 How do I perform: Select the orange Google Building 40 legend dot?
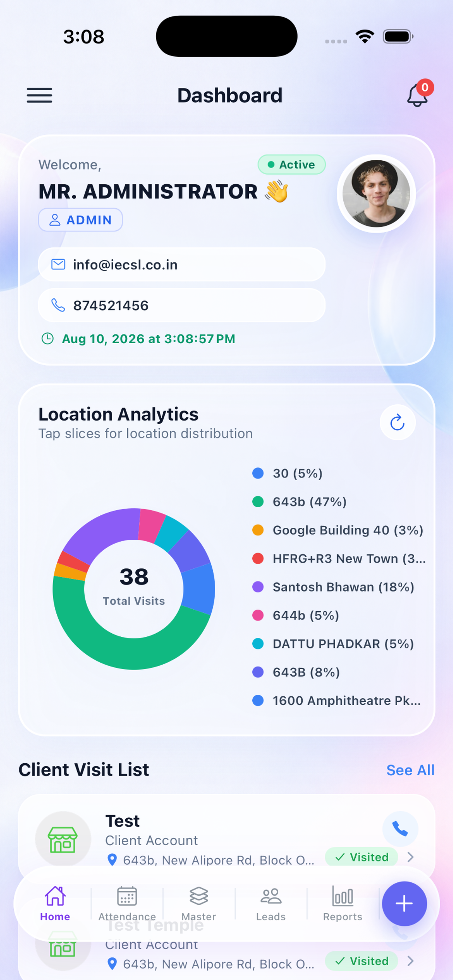pyautogui.click(x=258, y=530)
